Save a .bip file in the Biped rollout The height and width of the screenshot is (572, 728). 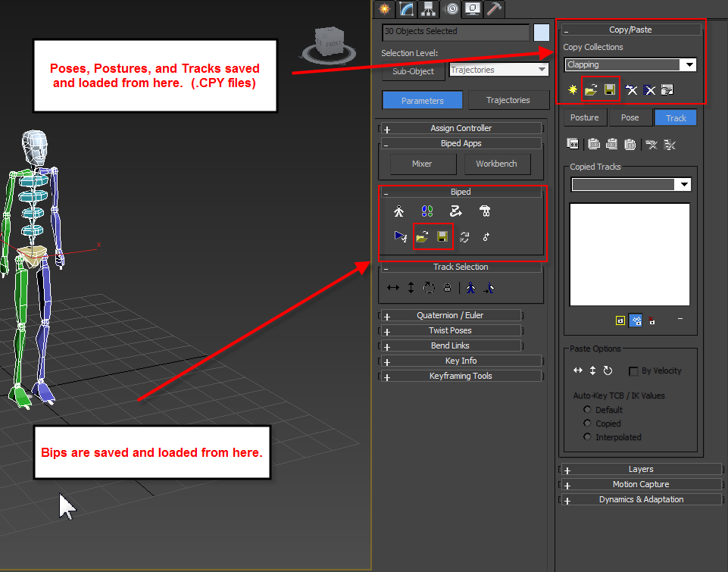[x=442, y=237]
